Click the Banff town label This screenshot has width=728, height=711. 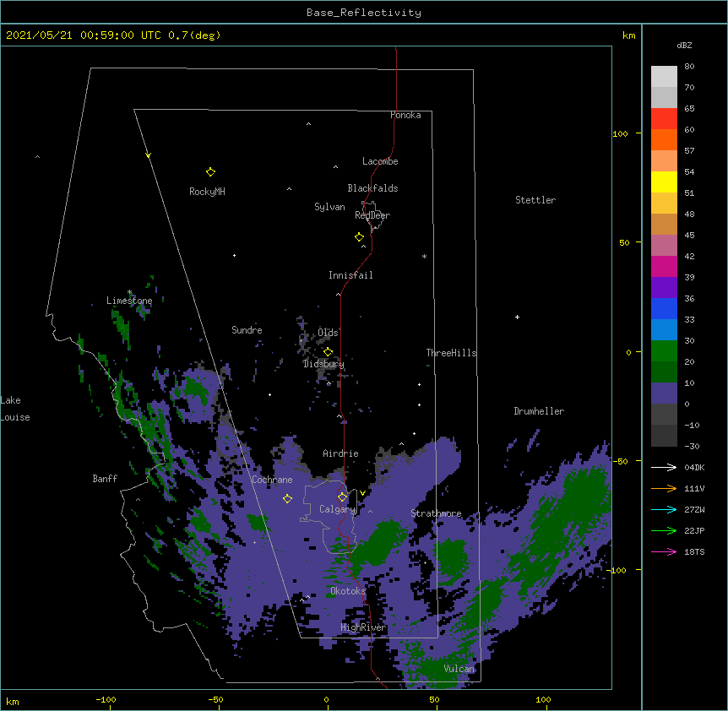tap(105, 479)
